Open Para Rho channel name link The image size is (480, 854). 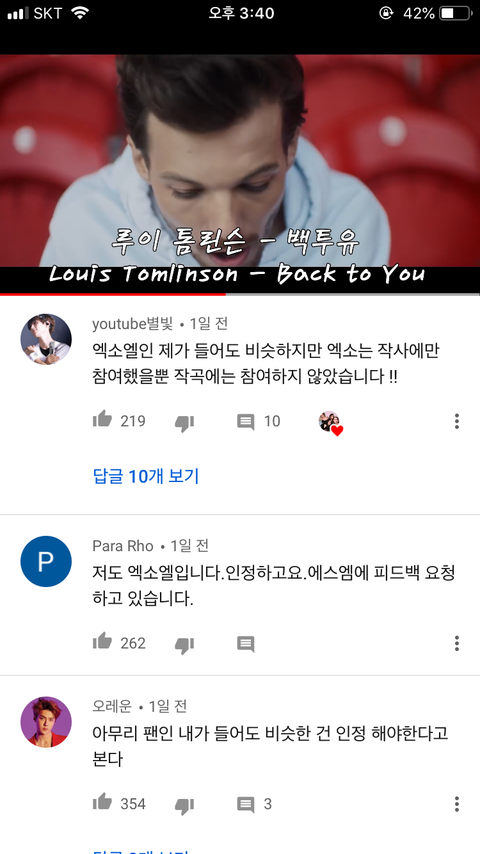pos(123,546)
